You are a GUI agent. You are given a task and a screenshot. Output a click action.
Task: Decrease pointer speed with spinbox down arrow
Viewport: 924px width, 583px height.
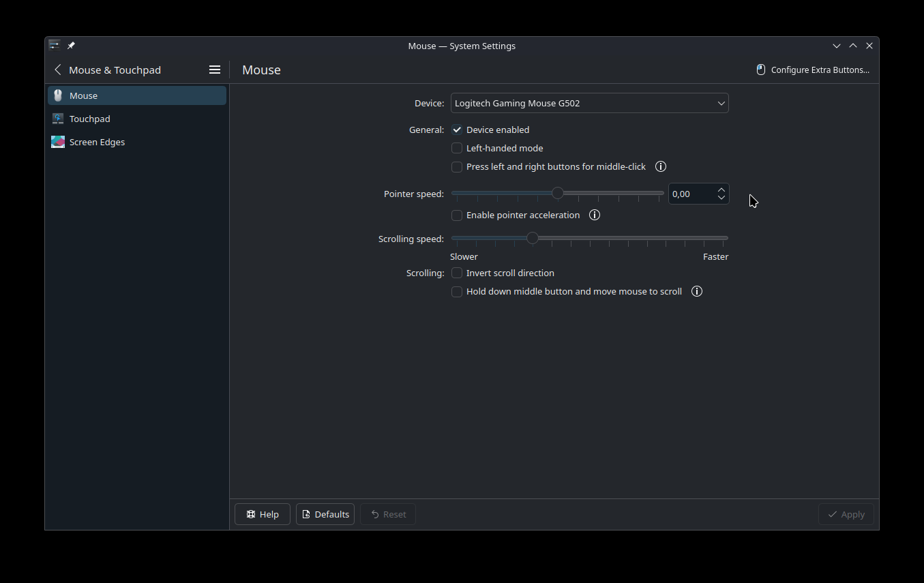[721, 198]
